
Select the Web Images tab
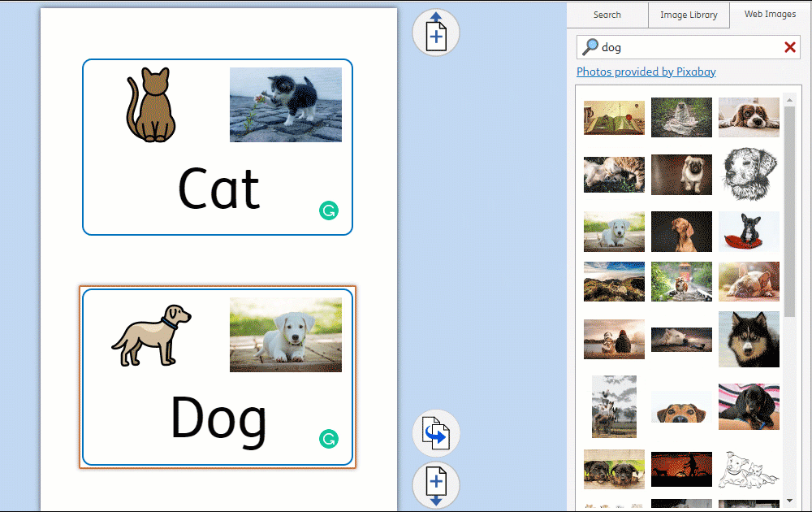(770, 15)
